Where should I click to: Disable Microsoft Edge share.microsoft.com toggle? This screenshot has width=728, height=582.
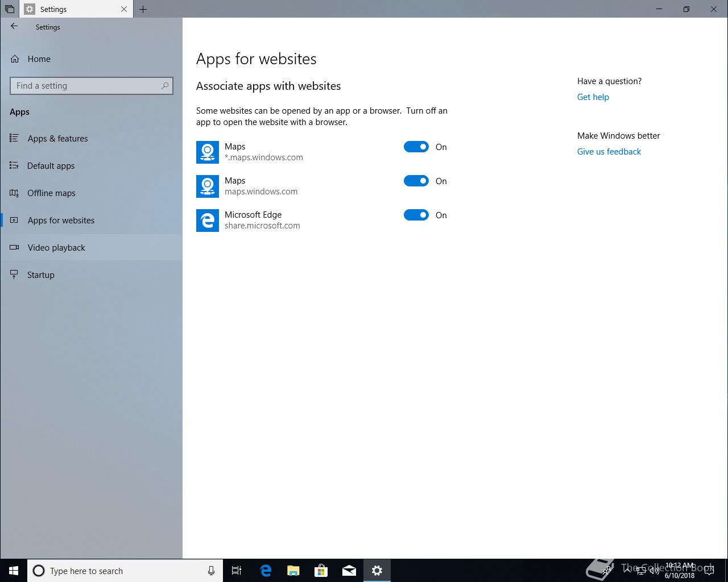(416, 215)
